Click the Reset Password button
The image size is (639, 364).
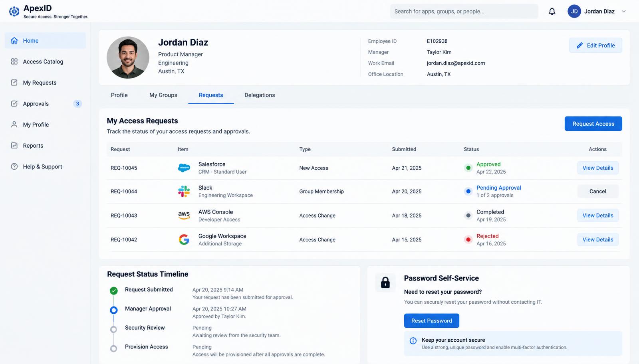point(431,321)
